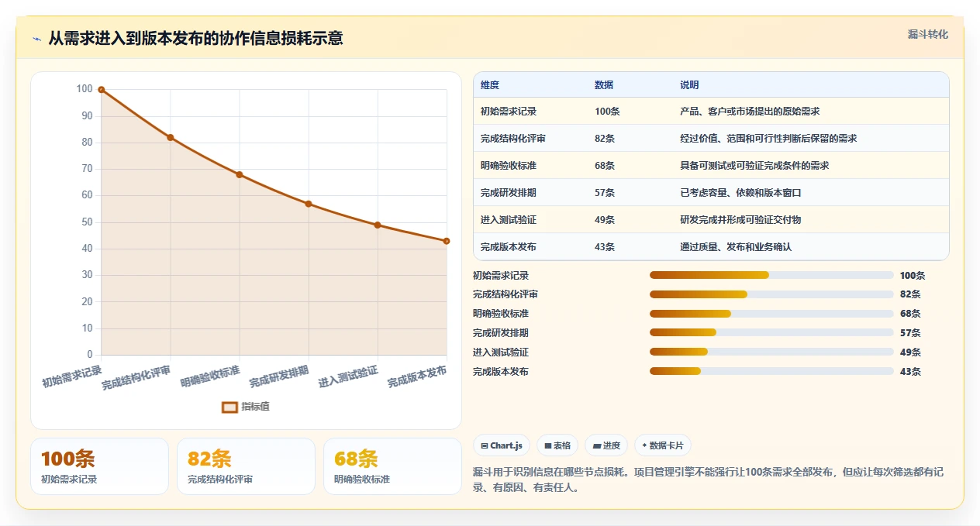Click the 完成研发排期 progress bar
980x526 pixels.
tap(771, 333)
